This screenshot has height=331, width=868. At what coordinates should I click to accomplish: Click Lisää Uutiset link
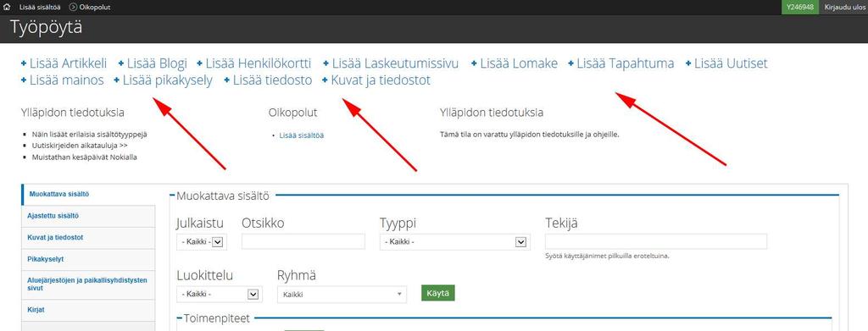point(731,63)
